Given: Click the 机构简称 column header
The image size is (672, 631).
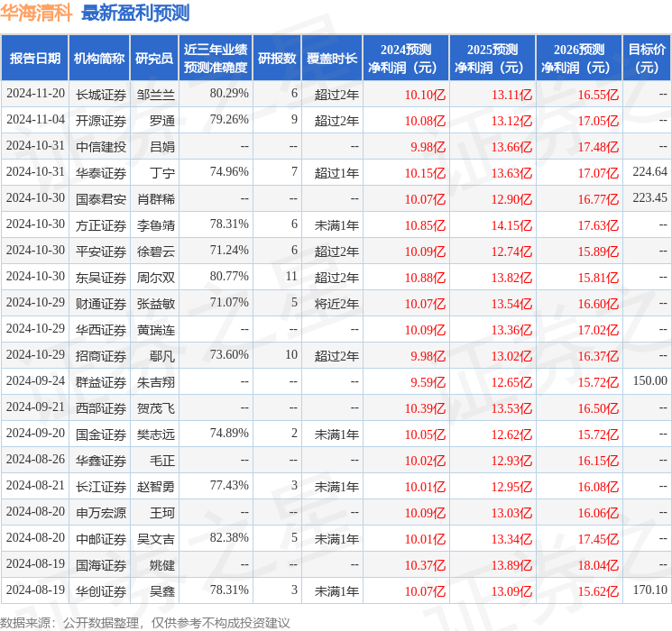Looking at the screenshot, I should [x=99, y=59].
